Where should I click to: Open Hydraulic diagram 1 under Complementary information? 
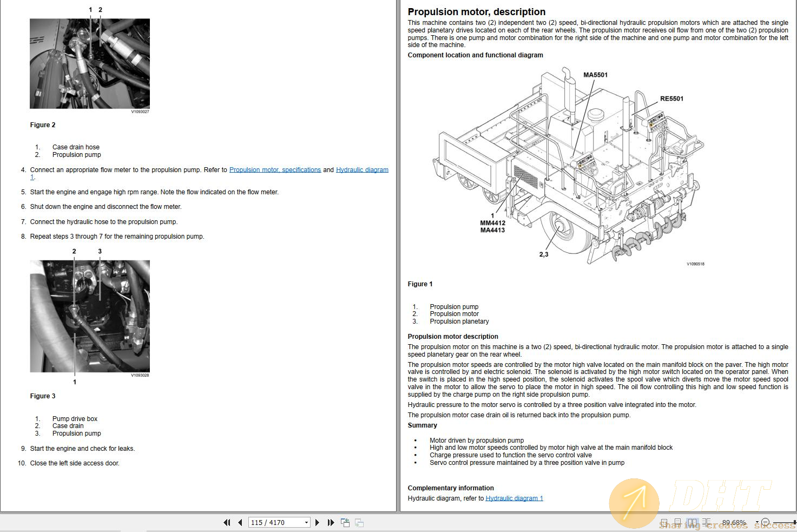pyautogui.click(x=514, y=498)
